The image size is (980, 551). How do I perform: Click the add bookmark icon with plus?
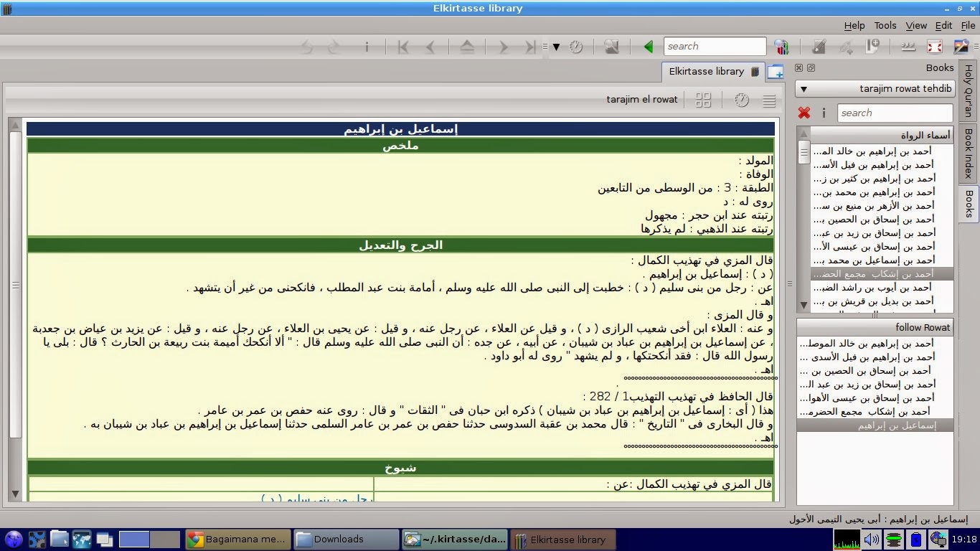coord(873,47)
